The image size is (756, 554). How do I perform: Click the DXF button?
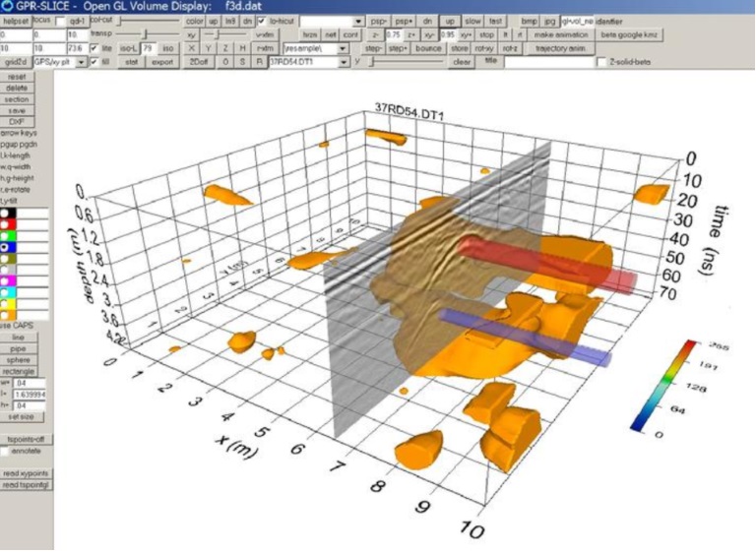pos(17,122)
